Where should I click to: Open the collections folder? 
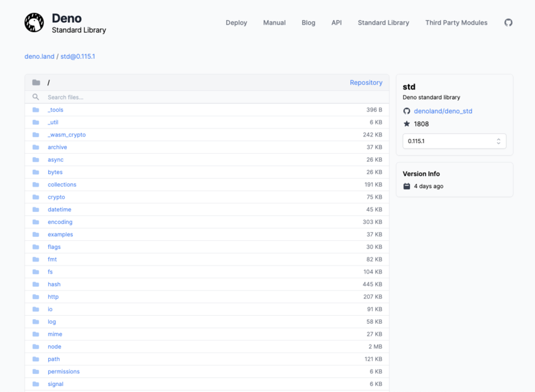tap(62, 185)
